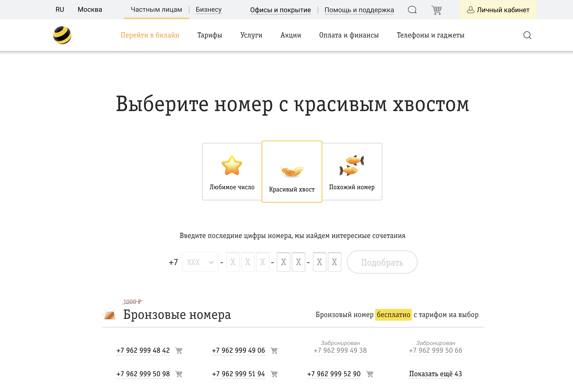
Task: Select the Красивый хвост option card
Action: pyautogui.click(x=292, y=172)
